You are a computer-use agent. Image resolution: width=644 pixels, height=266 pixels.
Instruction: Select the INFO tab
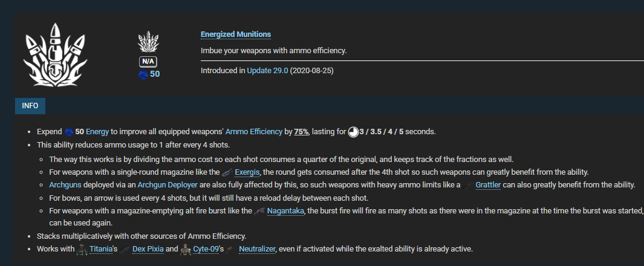30,106
